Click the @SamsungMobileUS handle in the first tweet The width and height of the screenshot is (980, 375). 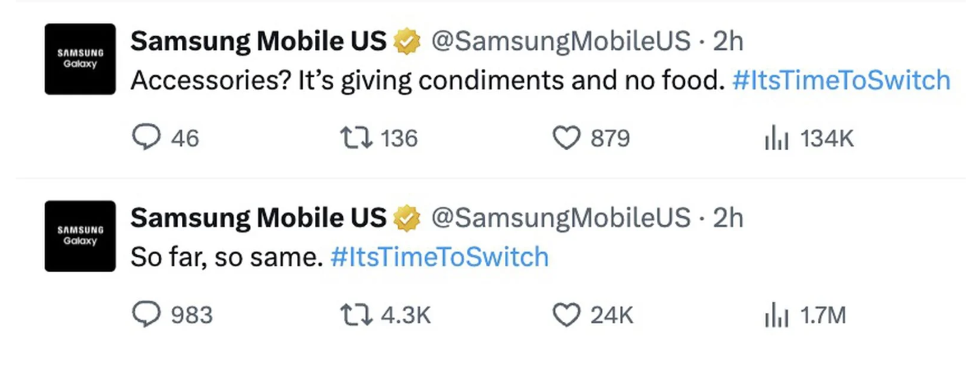pyautogui.click(x=562, y=42)
